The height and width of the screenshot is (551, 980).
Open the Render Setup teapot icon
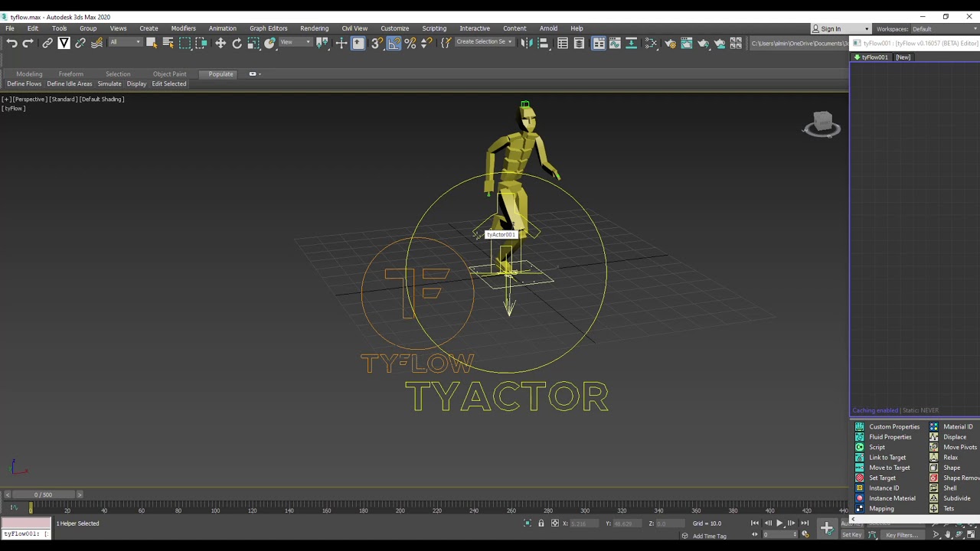pos(670,44)
